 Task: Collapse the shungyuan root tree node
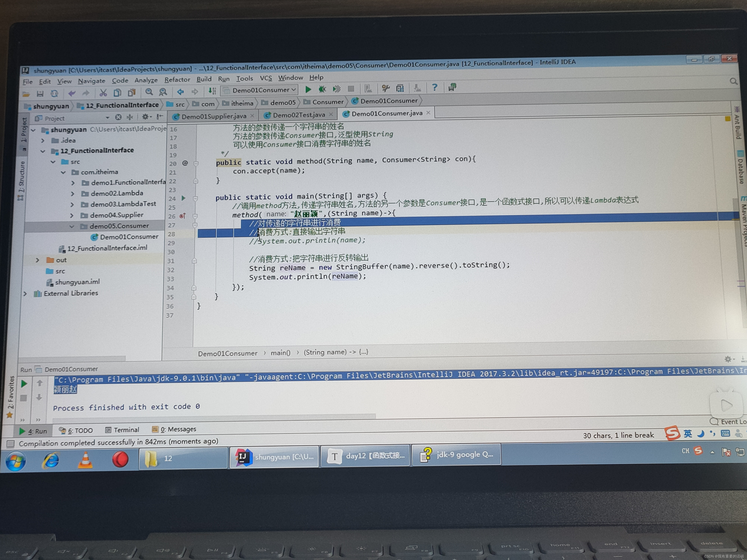point(33,130)
